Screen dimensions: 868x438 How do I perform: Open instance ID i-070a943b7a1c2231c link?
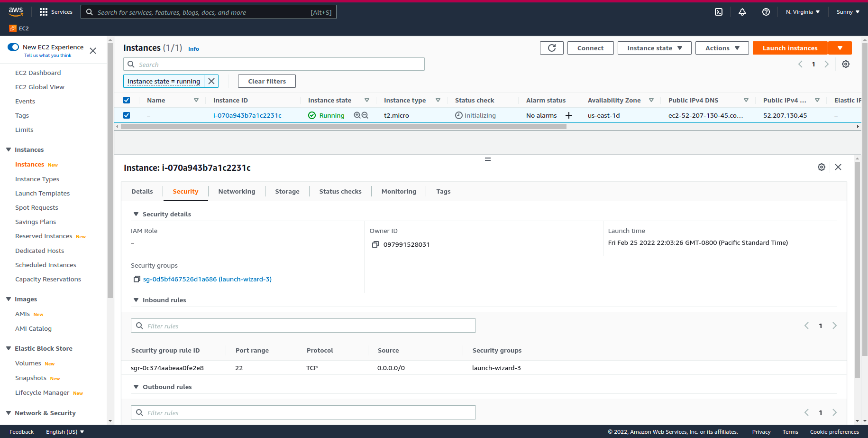247,115
